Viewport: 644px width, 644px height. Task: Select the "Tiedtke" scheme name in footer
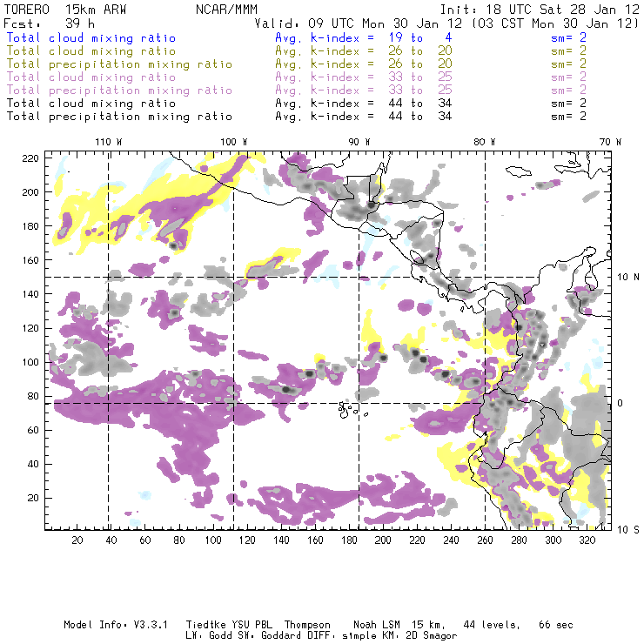pos(206,625)
